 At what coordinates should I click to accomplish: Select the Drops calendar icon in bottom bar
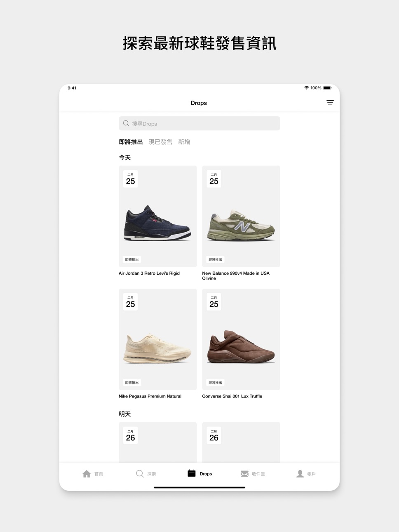click(192, 473)
